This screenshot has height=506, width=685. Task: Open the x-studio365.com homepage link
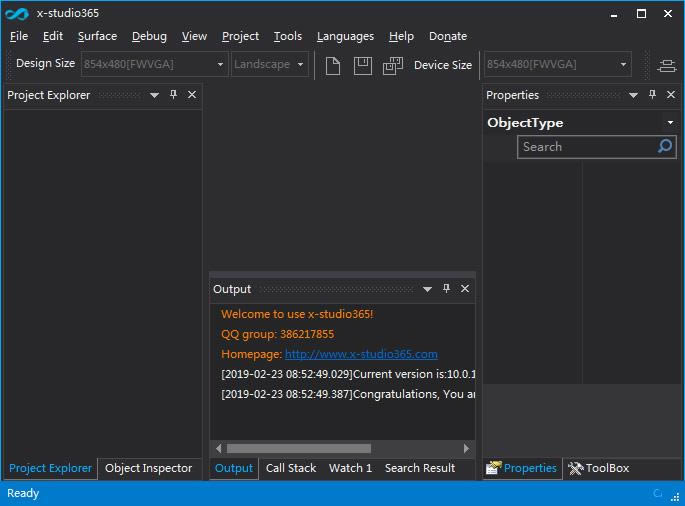[x=361, y=354]
